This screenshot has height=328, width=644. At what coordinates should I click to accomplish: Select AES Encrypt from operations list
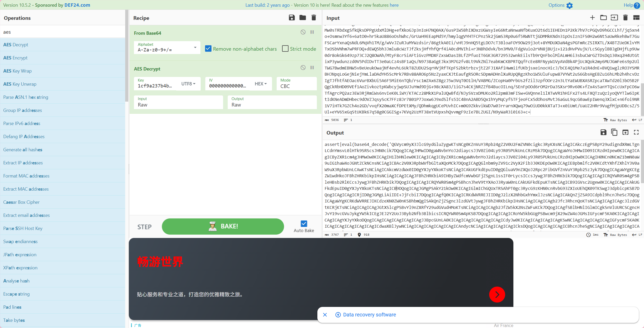pyautogui.click(x=15, y=58)
